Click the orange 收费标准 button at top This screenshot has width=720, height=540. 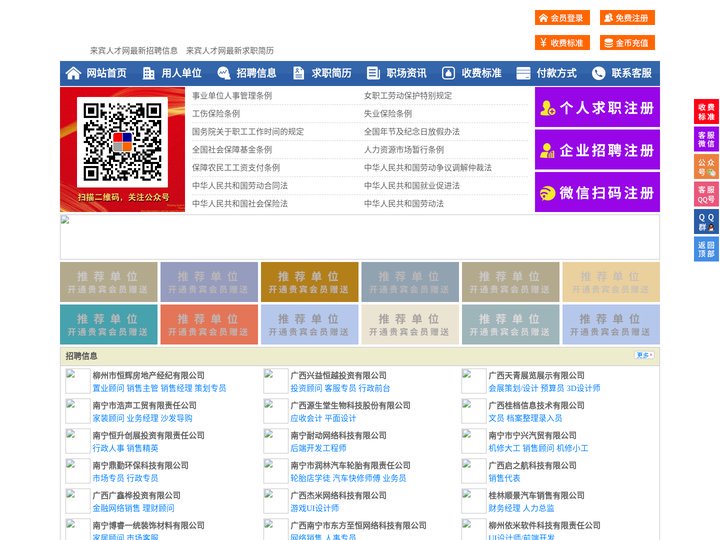(562, 43)
